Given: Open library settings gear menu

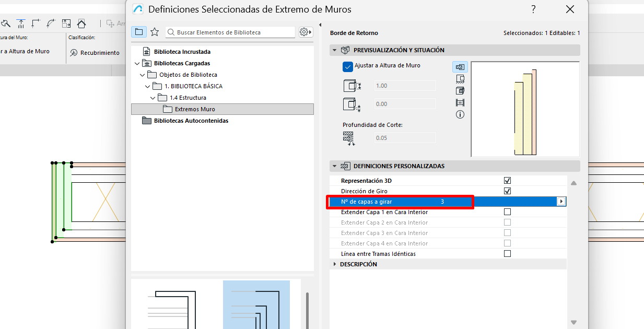Looking at the screenshot, I should coord(306,32).
